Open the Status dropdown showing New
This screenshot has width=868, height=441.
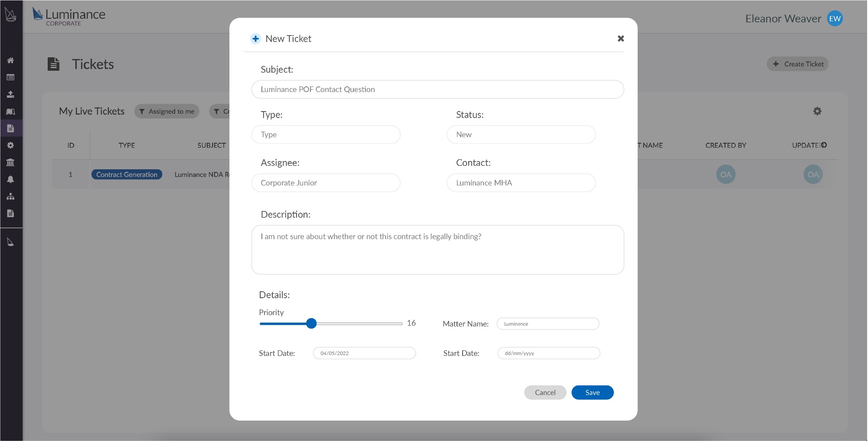(x=521, y=135)
